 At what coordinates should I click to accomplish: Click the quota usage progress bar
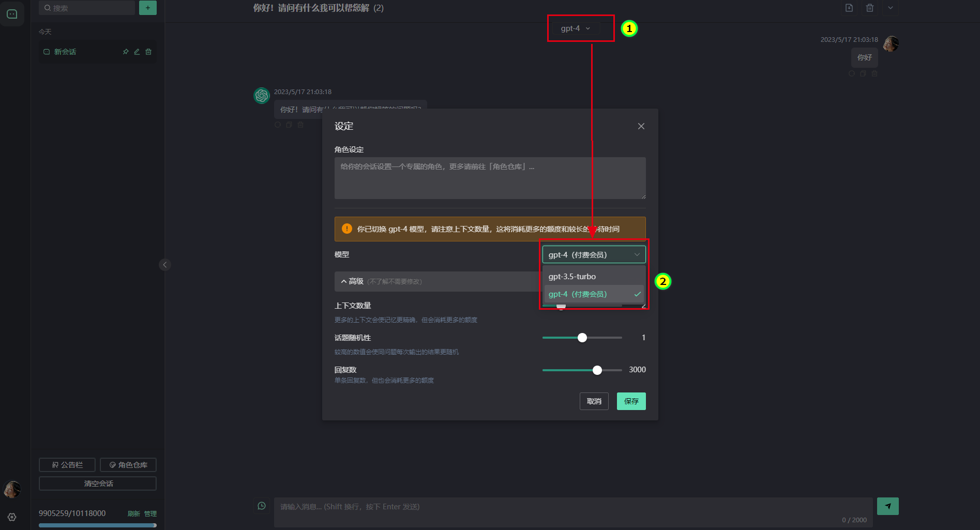(x=98, y=525)
